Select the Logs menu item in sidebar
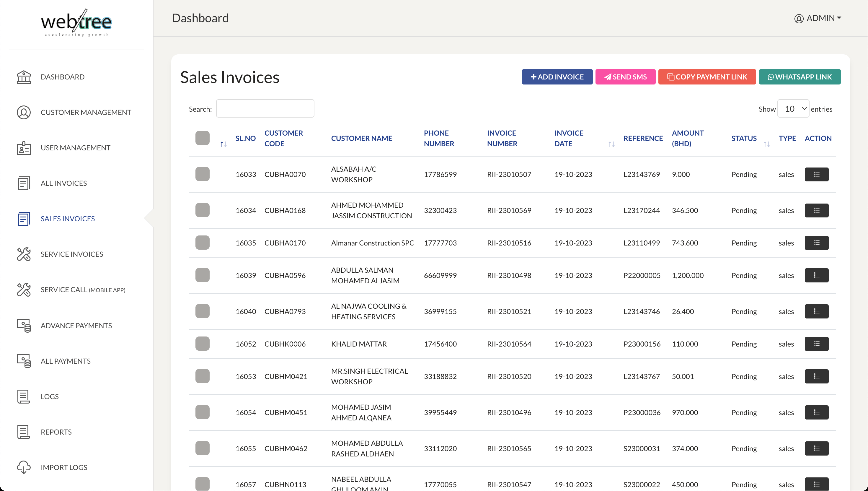868x491 pixels. pos(50,396)
